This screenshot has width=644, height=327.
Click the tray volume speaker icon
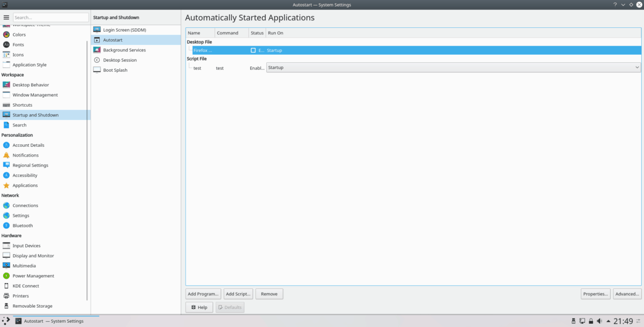pyautogui.click(x=599, y=321)
